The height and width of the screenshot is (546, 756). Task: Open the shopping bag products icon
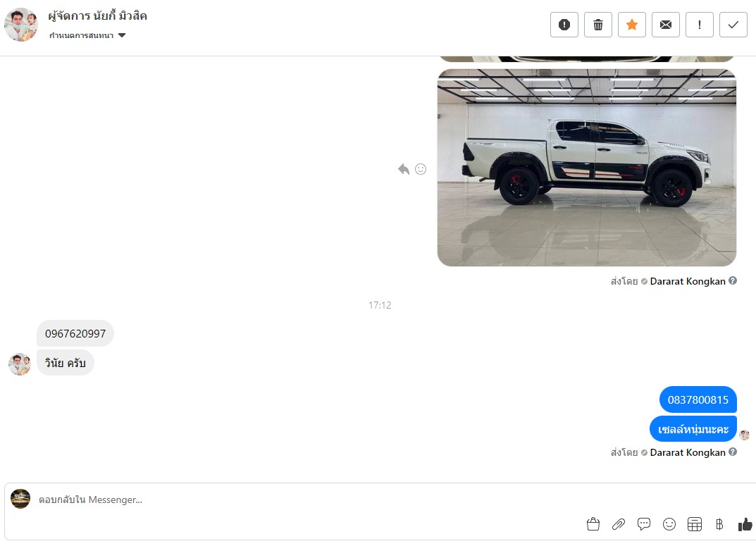point(593,524)
